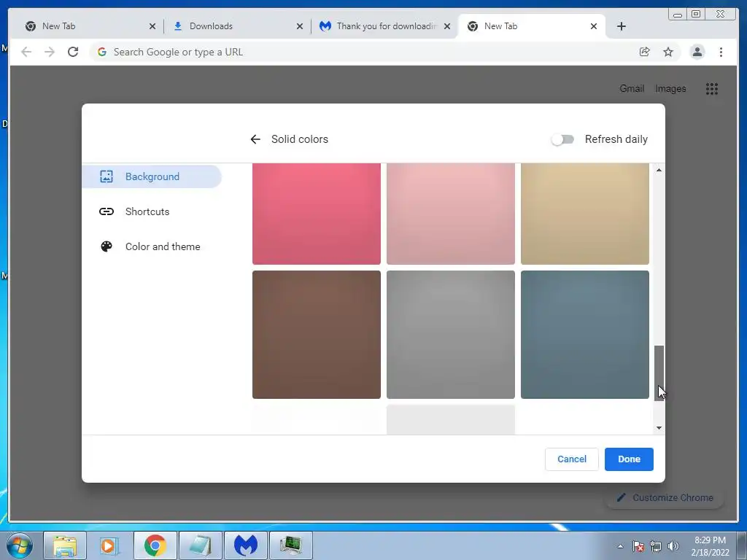This screenshot has width=747, height=560.
Task: Open Windows Explorer from the taskbar
Action: coord(65,545)
